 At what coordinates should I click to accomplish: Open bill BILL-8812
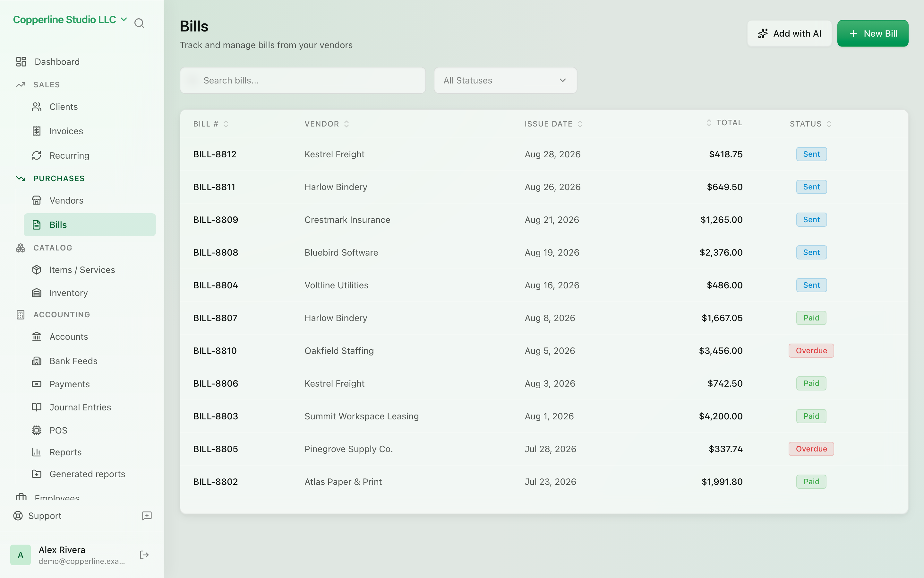point(215,154)
